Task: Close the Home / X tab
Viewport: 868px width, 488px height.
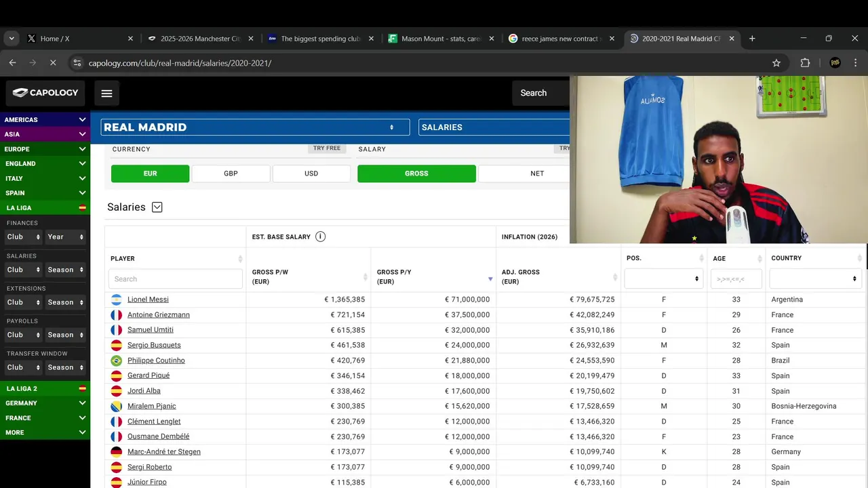Action: (130, 39)
